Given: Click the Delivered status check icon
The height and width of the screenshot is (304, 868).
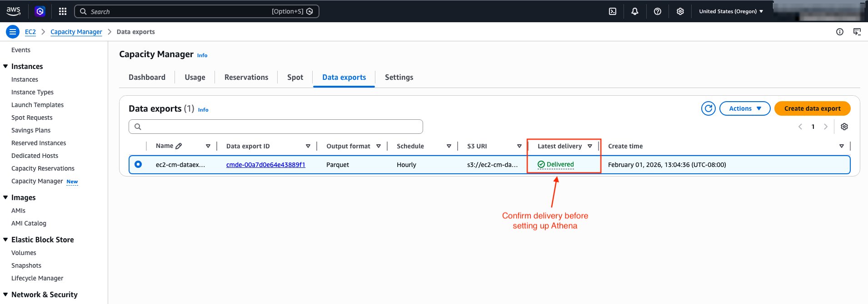Looking at the screenshot, I should (541, 164).
